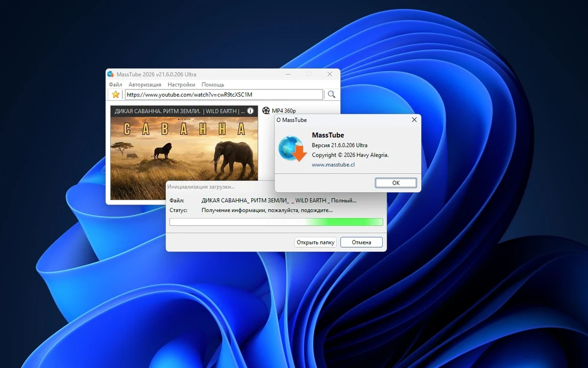
Task: Open the www.masstube.cl link
Action: (333, 165)
